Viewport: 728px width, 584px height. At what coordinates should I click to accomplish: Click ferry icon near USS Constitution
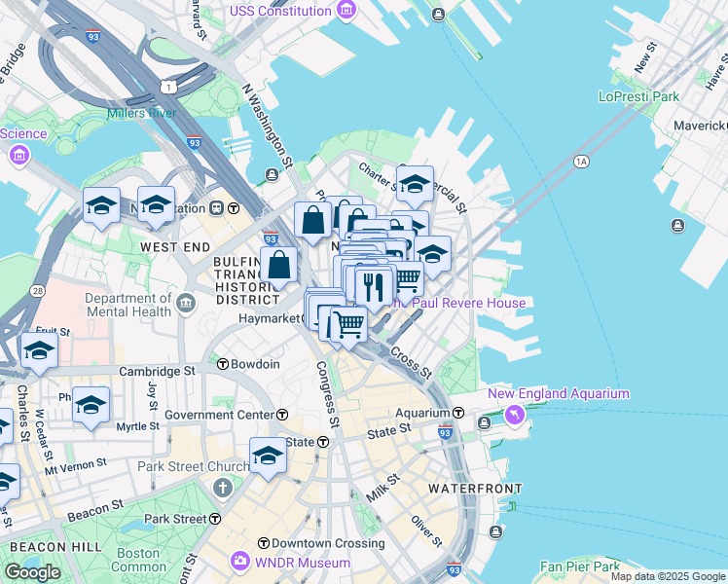438,15
